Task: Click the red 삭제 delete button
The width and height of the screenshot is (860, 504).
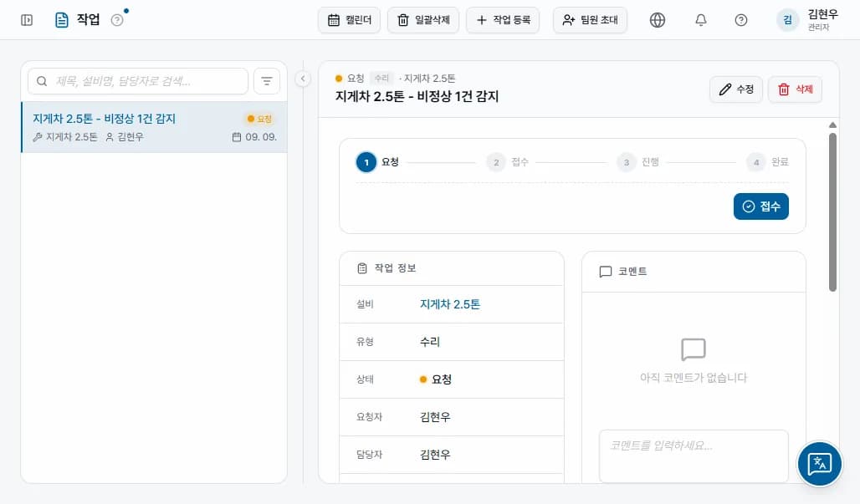Action: coord(795,89)
